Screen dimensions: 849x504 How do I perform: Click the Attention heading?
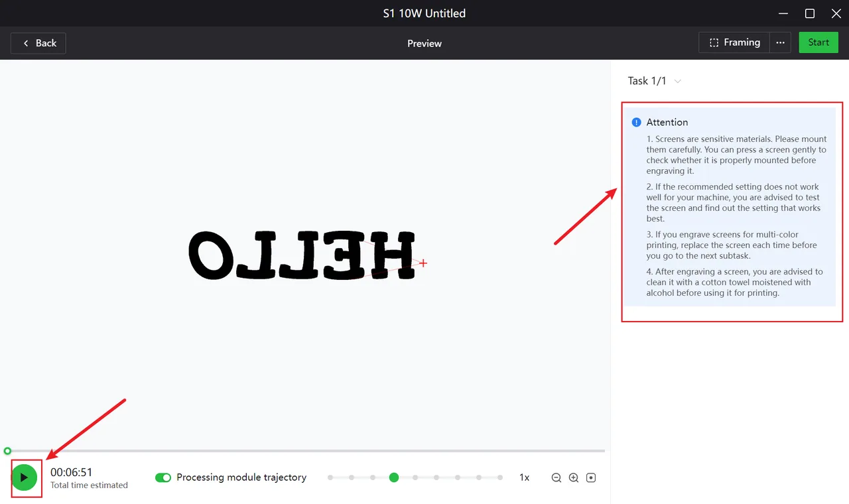(667, 122)
